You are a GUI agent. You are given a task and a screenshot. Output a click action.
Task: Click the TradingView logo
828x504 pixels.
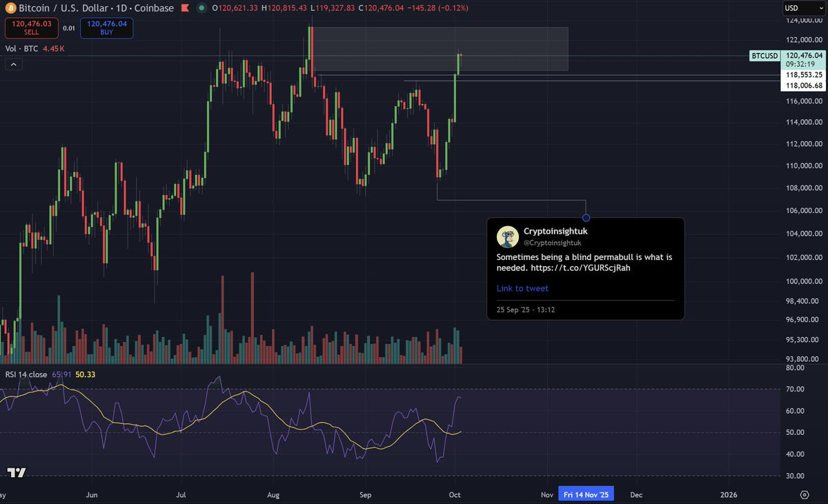pyautogui.click(x=17, y=472)
